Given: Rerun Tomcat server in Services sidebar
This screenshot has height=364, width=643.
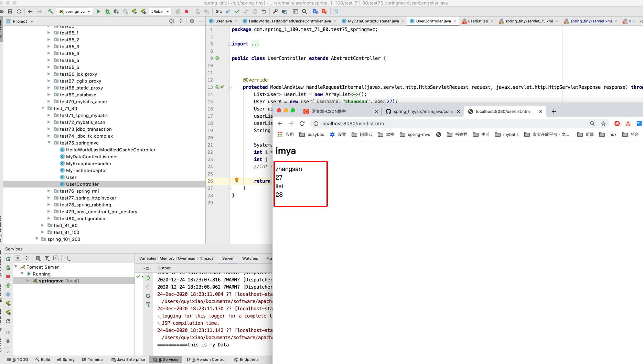Looking at the screenshot, I should (x=8, y=259).
